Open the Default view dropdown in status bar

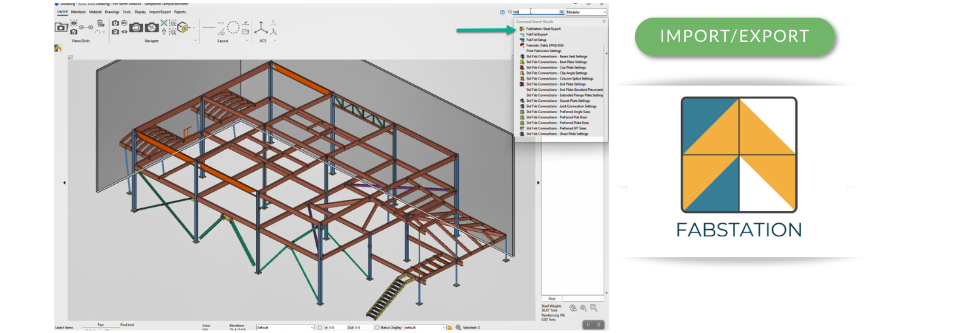click(285, 327)
